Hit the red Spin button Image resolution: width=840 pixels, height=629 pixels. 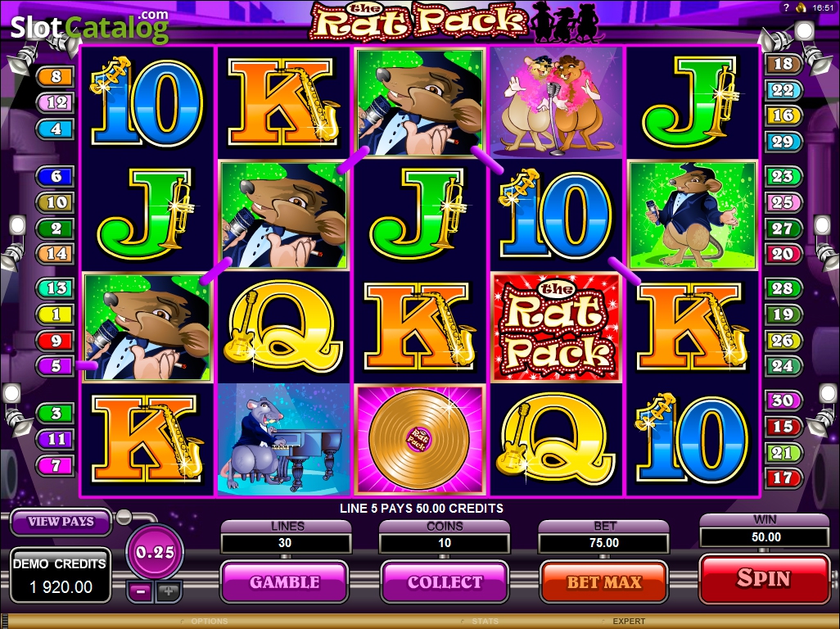click(764, 579)
